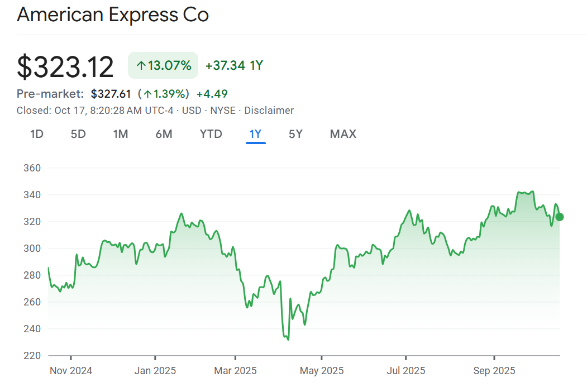Select the 1Y range tab
The height and width of the screenshot is (392, 587).
pos(255,134)
